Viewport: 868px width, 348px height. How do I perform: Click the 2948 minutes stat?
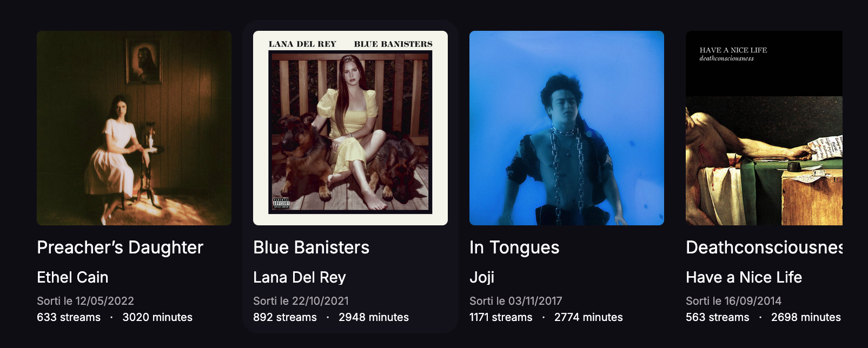tap(374, 317)
